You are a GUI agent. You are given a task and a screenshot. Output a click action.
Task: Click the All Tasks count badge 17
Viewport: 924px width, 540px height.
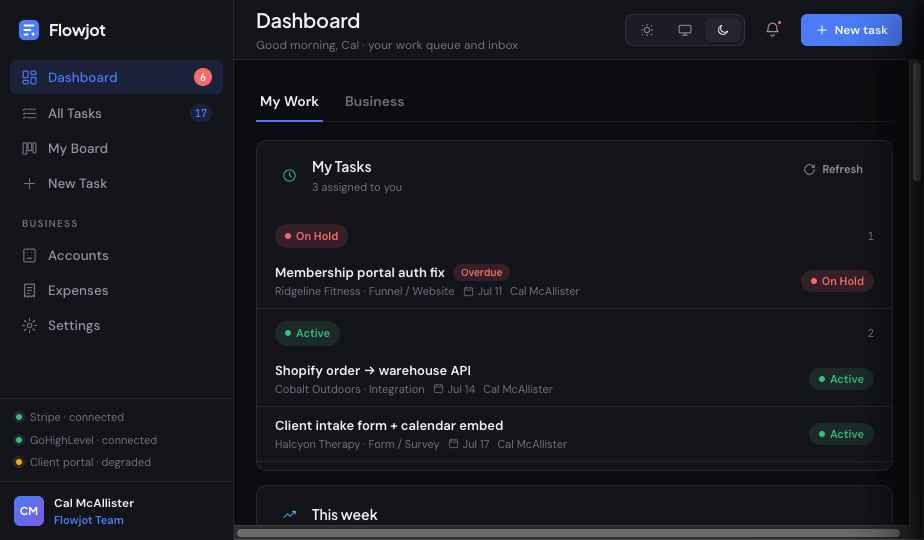pyautogui.click(x=200, y=113)
